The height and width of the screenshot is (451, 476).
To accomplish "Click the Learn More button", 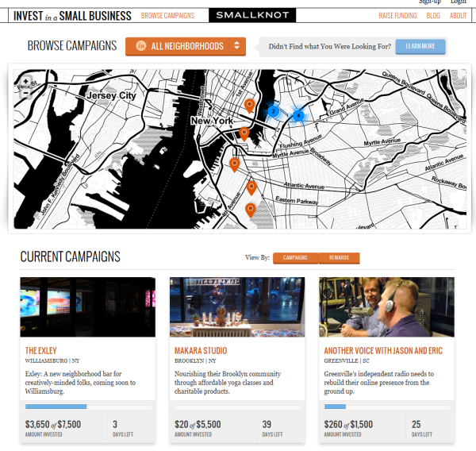I will click(x=420, y=47).
